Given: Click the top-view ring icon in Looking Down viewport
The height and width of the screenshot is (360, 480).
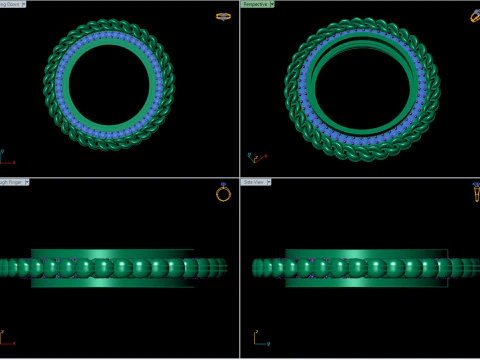Looking at the screenshot, I should 223,16.
